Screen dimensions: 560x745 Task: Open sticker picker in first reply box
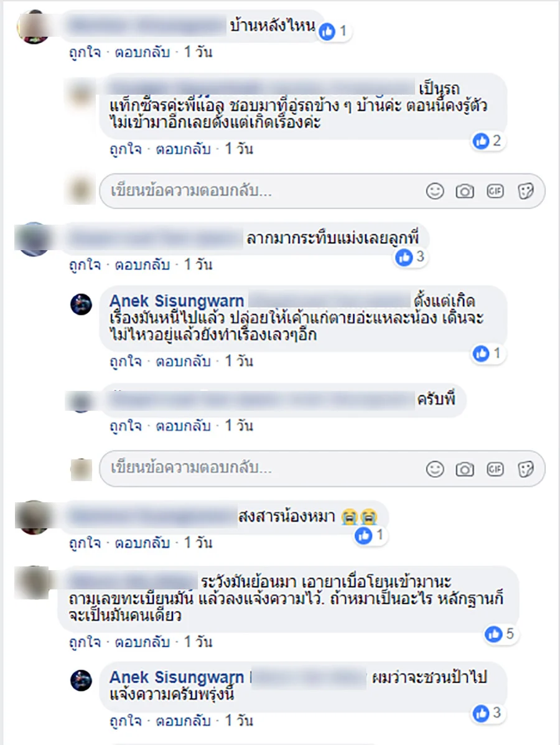point(526,191)
